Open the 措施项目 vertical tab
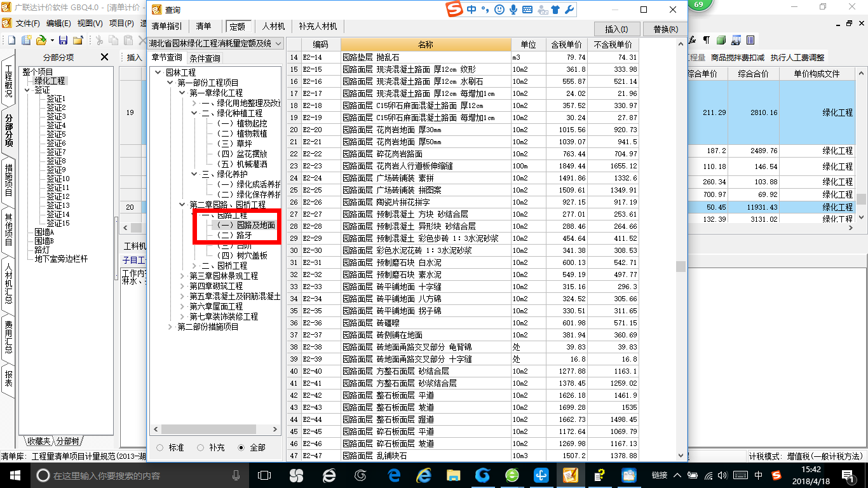This screenshot has height=488, width=868. [x=8, y=180]
